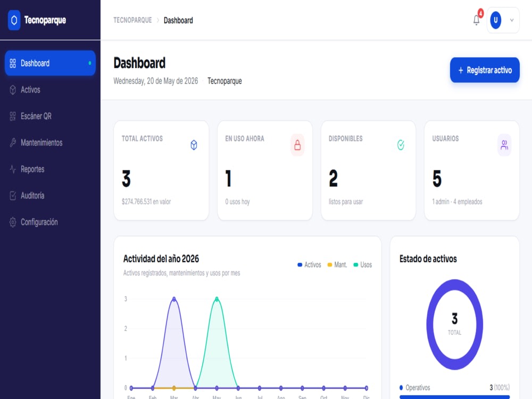Click the user avatar U
Screen dimensions: 532x399
495,20
